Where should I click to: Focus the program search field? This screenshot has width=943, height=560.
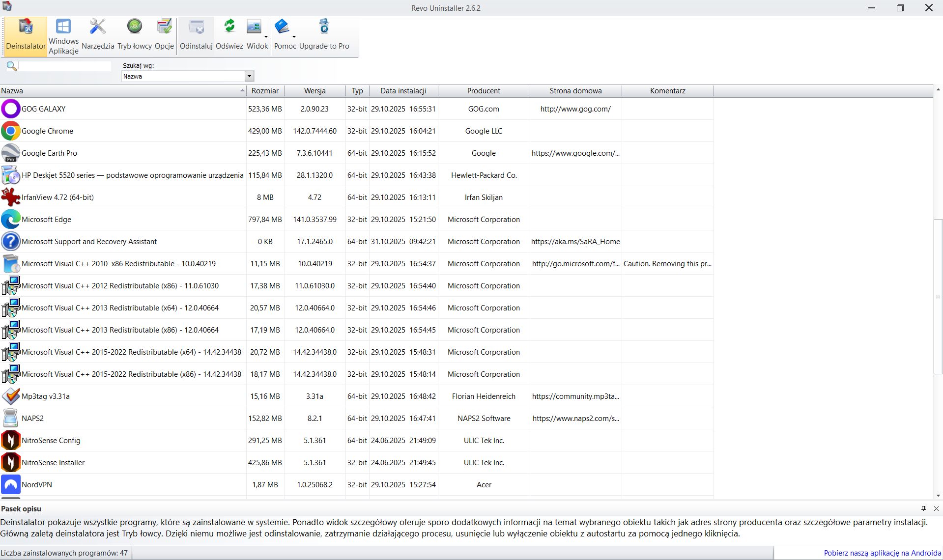[x=64, y=66]
